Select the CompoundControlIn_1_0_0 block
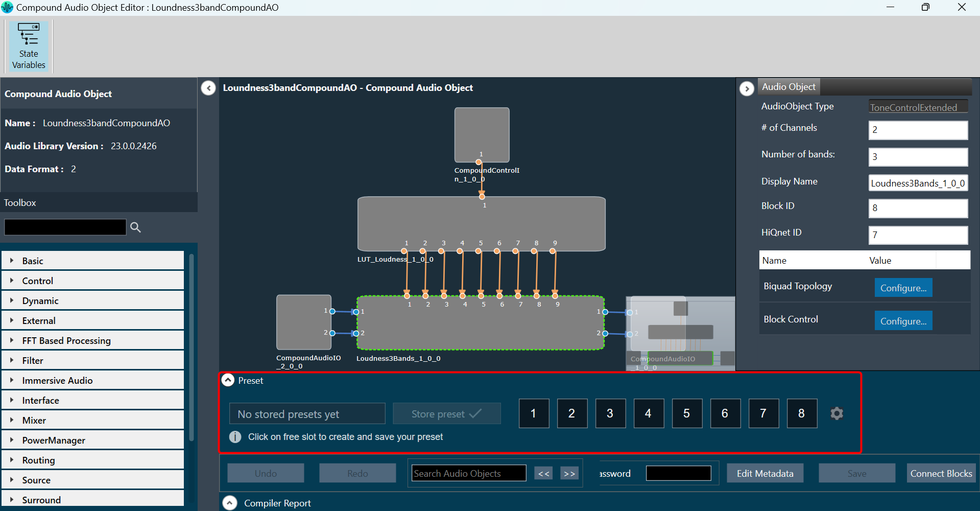 click(482, 135)
